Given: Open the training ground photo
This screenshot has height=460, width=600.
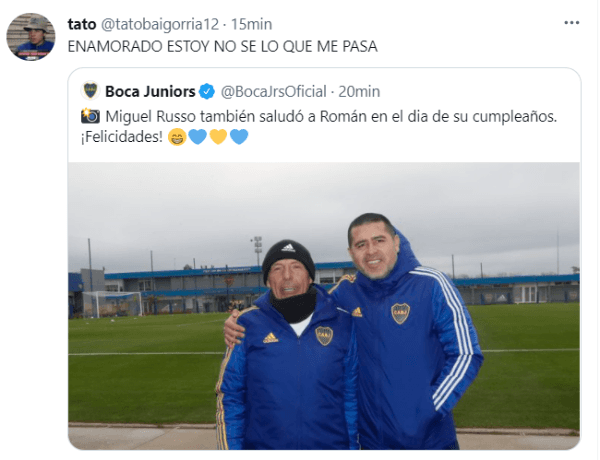Looking at the screenshot, I should [324, 306].
